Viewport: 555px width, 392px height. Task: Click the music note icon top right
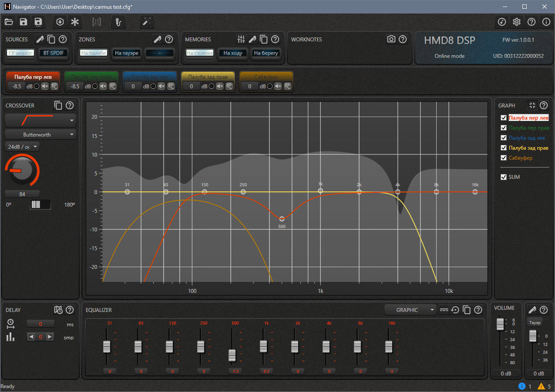coord(502,22)
